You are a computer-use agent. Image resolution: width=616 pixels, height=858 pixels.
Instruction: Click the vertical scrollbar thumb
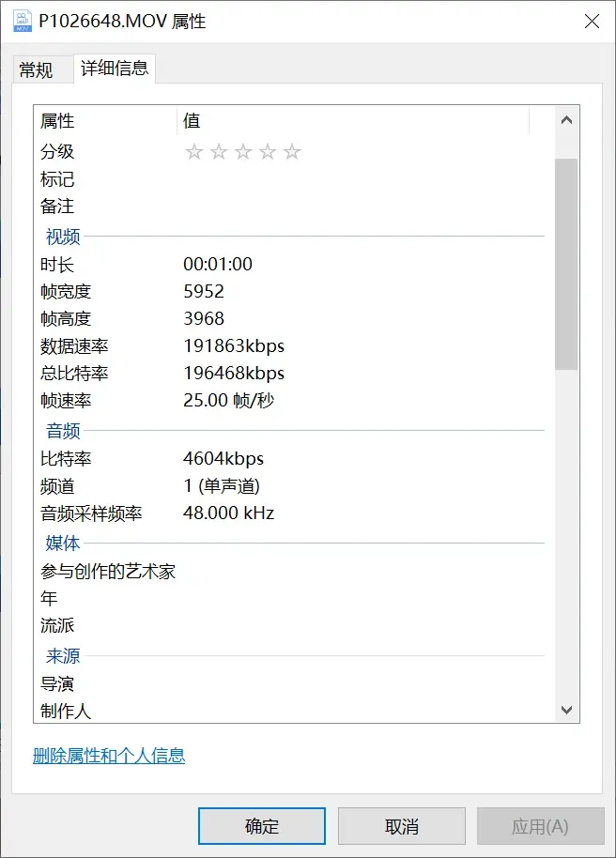pos(566,263)
